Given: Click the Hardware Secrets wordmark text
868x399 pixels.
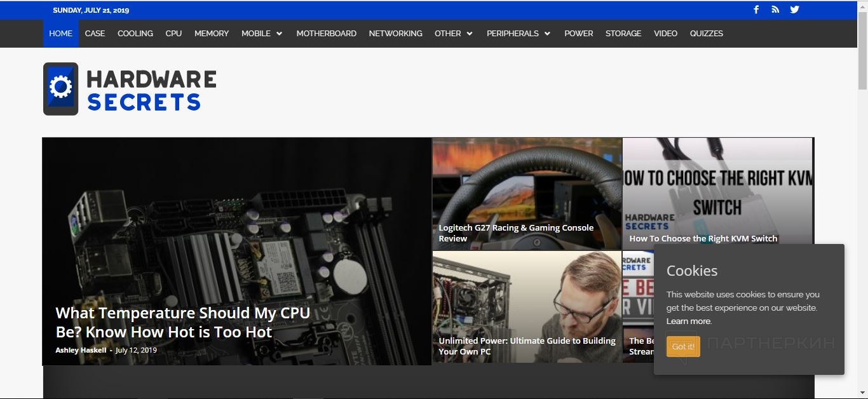Looking at the screenshot, I should [151, 90].
